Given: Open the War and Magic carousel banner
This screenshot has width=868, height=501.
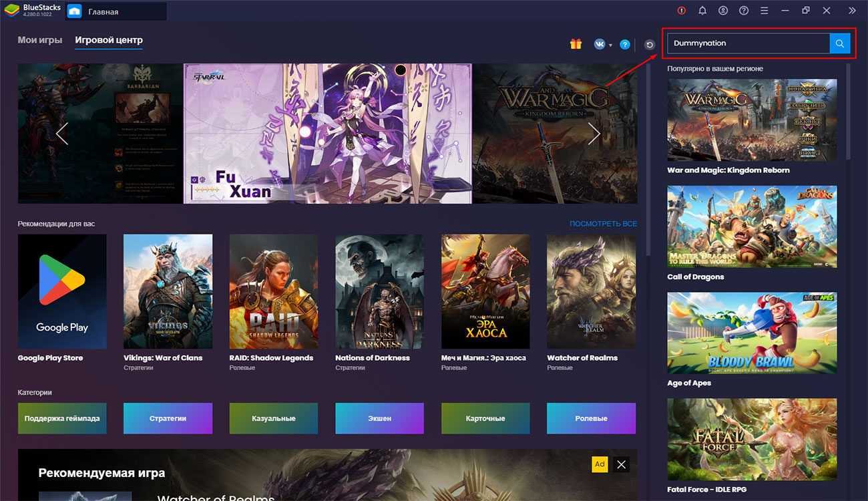Looking at the screenshot, I should click(x=555, y=134).
